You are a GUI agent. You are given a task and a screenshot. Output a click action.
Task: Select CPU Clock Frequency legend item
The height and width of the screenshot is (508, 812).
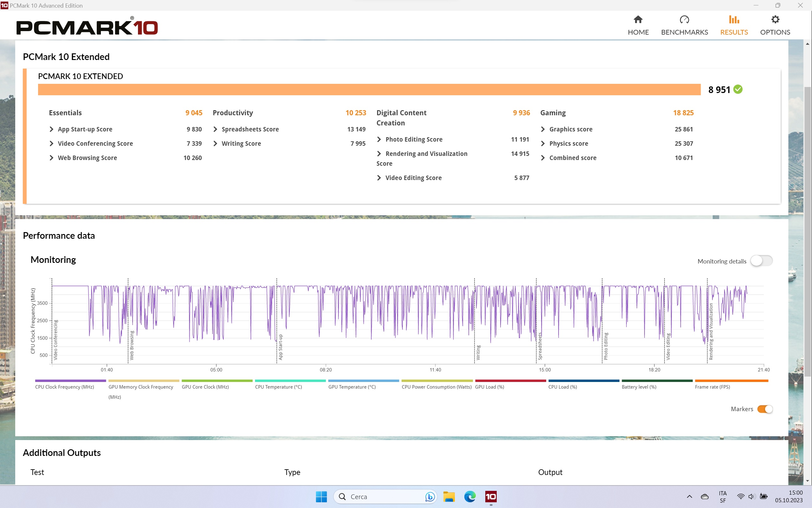click(x=70, y=385)
